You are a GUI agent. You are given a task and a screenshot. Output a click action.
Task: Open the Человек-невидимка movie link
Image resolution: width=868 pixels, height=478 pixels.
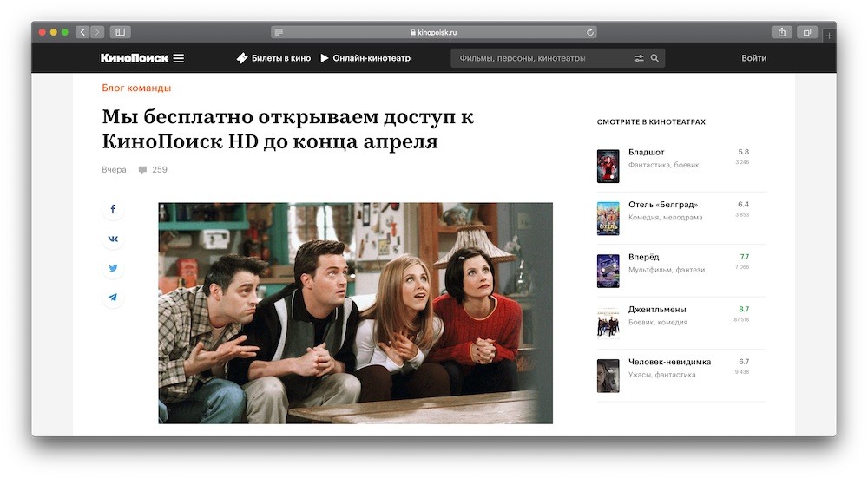(x=669, y=362)
